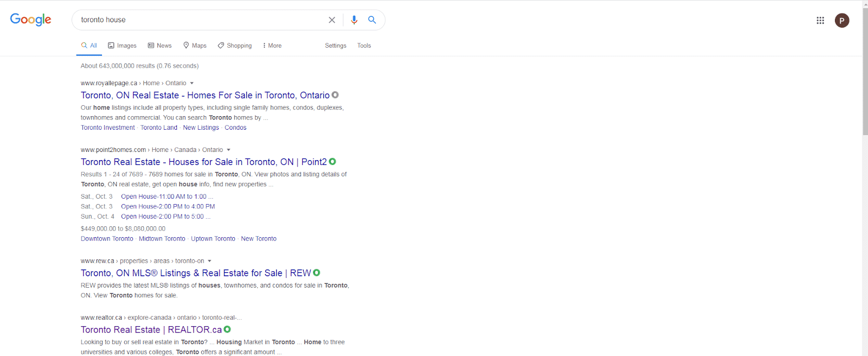Click the blue magnifier search button
Viewport: 868px width, 356px height.
coord(372,20)
